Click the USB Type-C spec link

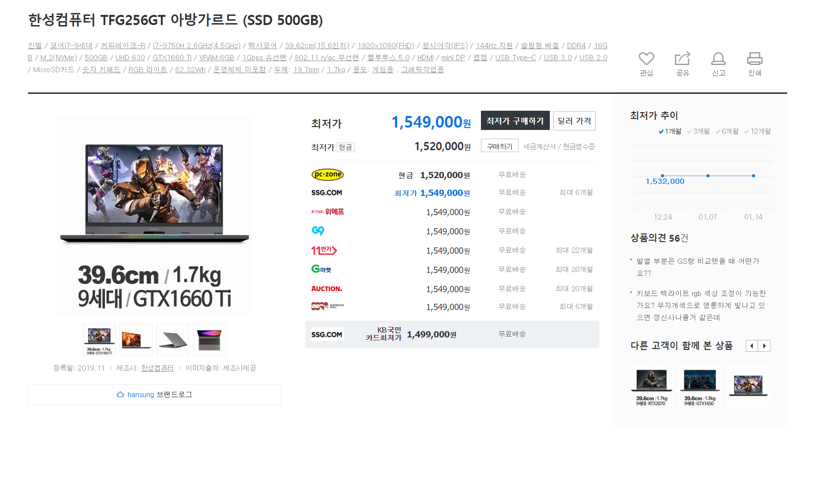point(516,57)
